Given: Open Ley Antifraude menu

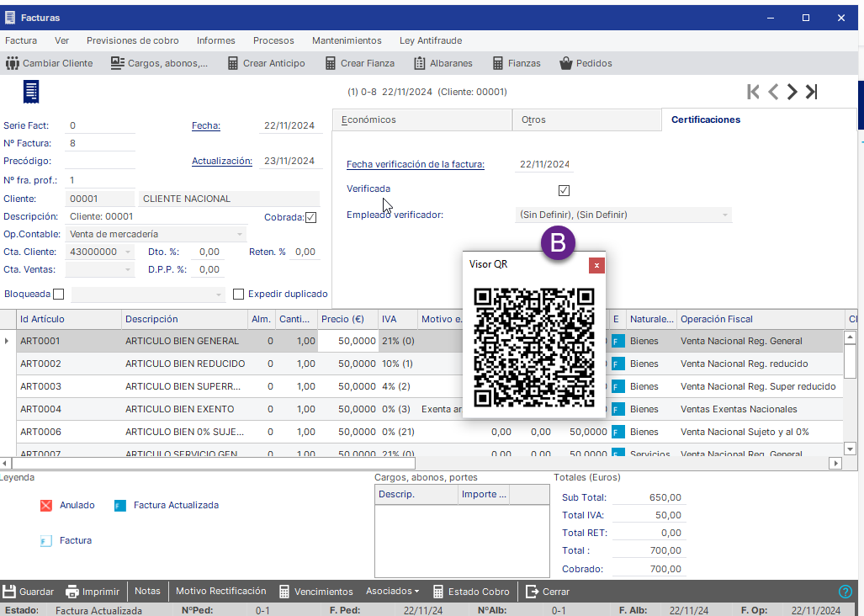Looking at the screenshot, I should (x=431, y=40).
